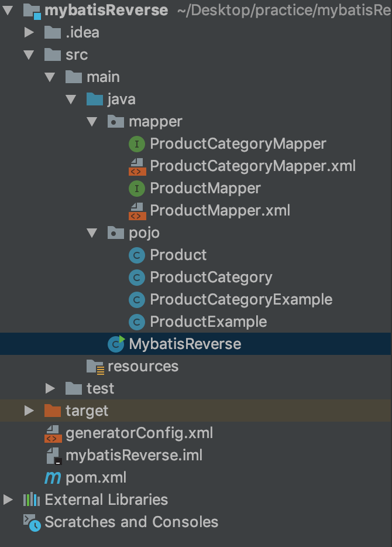The height and width of the screenshot is (547, 392).
Task: Collapse the src folder arrow
Action: 29,55
